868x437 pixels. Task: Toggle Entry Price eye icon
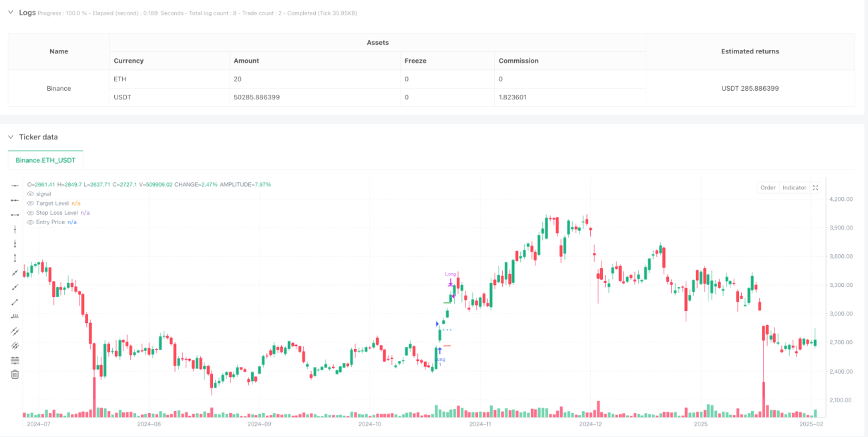pos(30,222)
